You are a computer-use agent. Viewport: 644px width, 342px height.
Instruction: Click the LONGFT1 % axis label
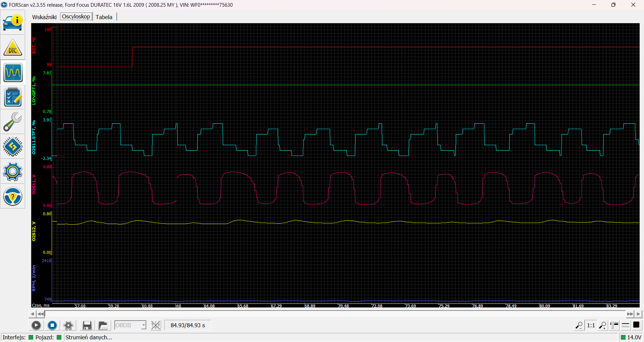click(34, 91)
